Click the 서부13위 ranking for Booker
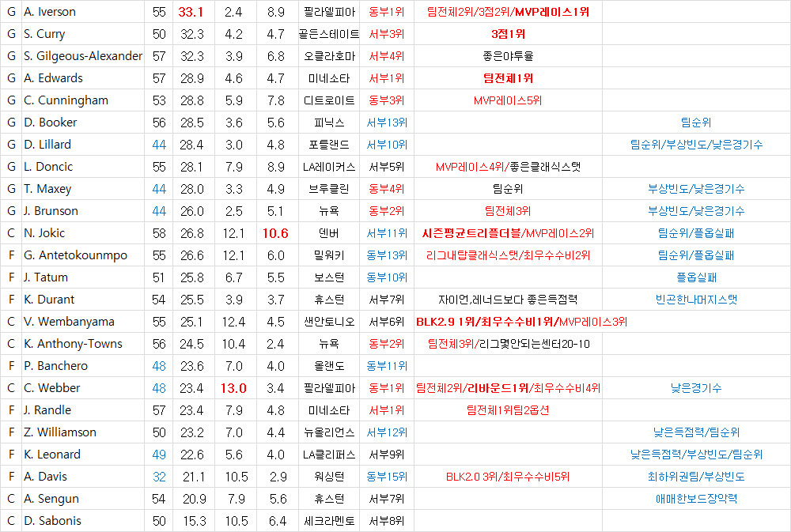791x532 pixels. pos(387,123)
